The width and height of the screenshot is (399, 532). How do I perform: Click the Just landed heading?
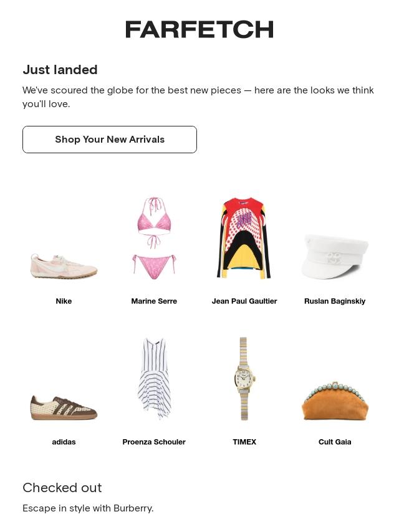click(x=60, y=70)
